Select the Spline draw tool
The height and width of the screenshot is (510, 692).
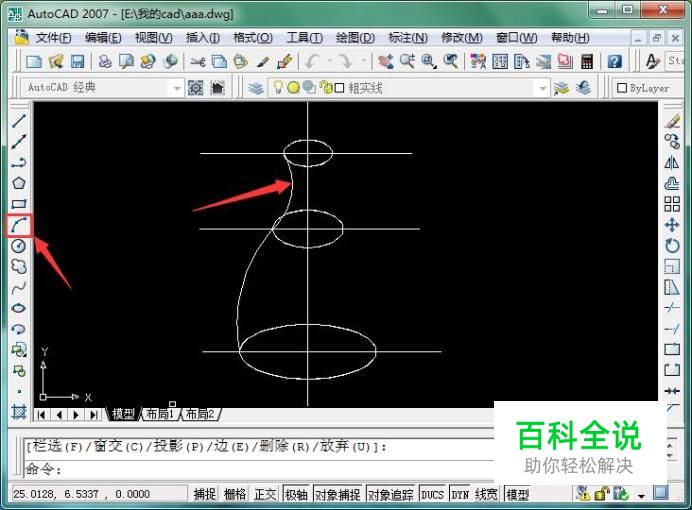point(19,288)
